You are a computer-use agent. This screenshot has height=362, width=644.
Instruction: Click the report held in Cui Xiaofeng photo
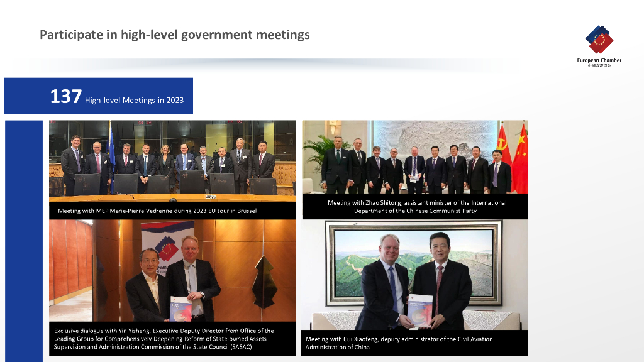tap(419, 310)
